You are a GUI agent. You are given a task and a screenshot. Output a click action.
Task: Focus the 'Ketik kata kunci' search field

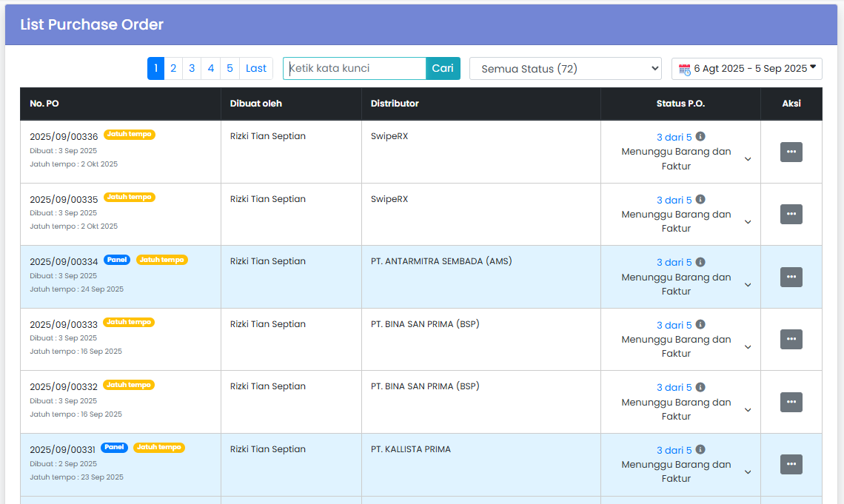tap(355, 69)
